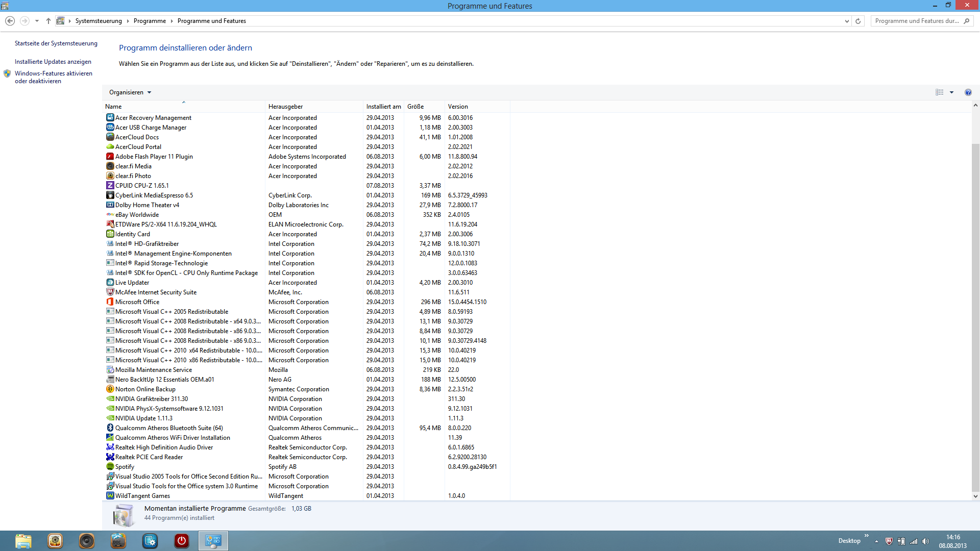
Task: Click the Spotify program icon
Action: tap(110, 467)
